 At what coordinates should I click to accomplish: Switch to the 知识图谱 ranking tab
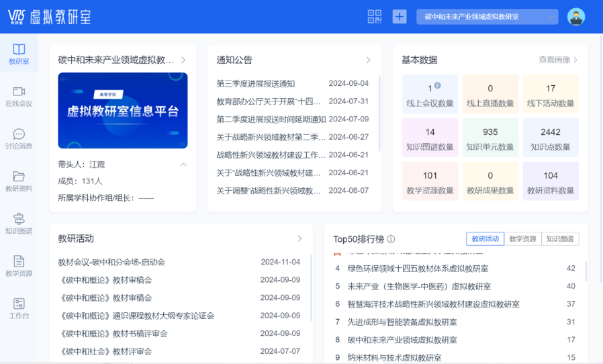pyautogui.click(x=559, y=238)
